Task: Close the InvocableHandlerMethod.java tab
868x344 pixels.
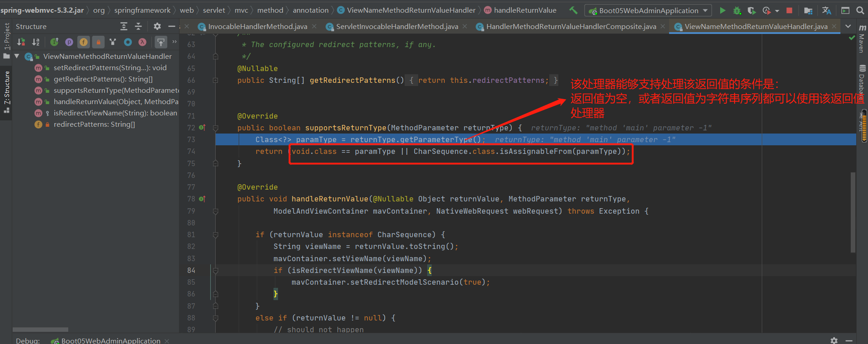Action: pos(314,26)
